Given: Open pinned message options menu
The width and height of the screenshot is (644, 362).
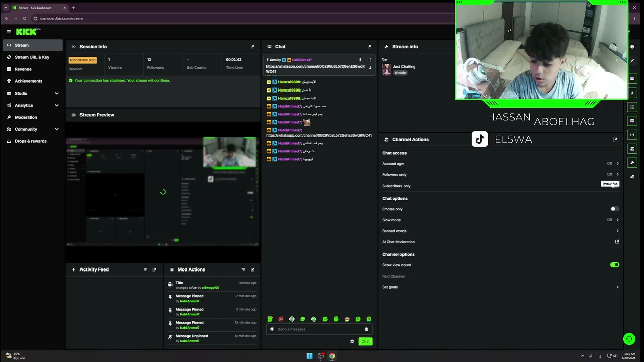Looking at the screenshot, I should (370, 60).
